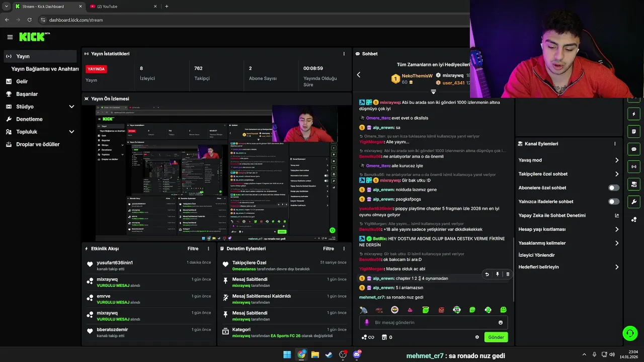Toggle Abonelere özel sohbet switch
Image resolution: width=644 pixels, height=362 pixels.
(x=614, y=188)
